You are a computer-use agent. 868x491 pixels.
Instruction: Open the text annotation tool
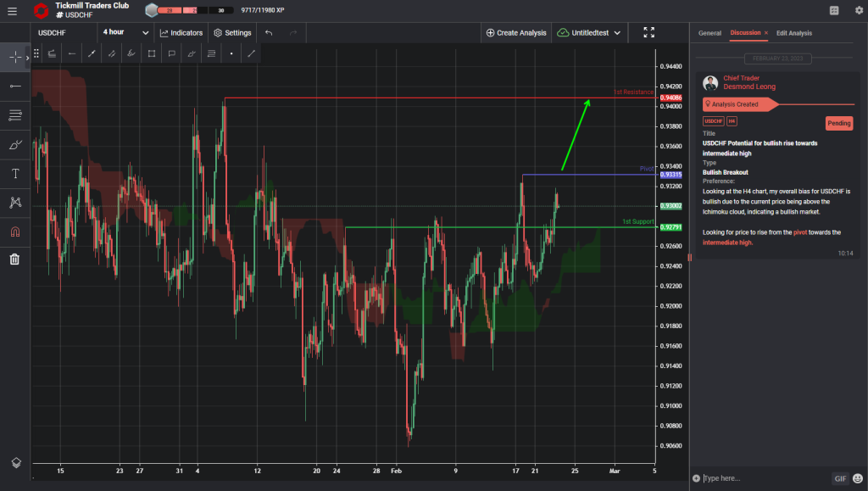[x=14, y=173]
